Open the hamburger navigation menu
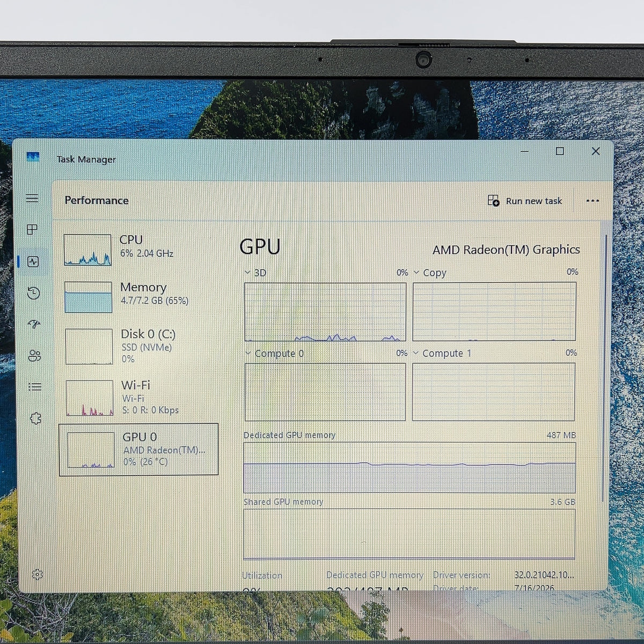 pos(32,199)
